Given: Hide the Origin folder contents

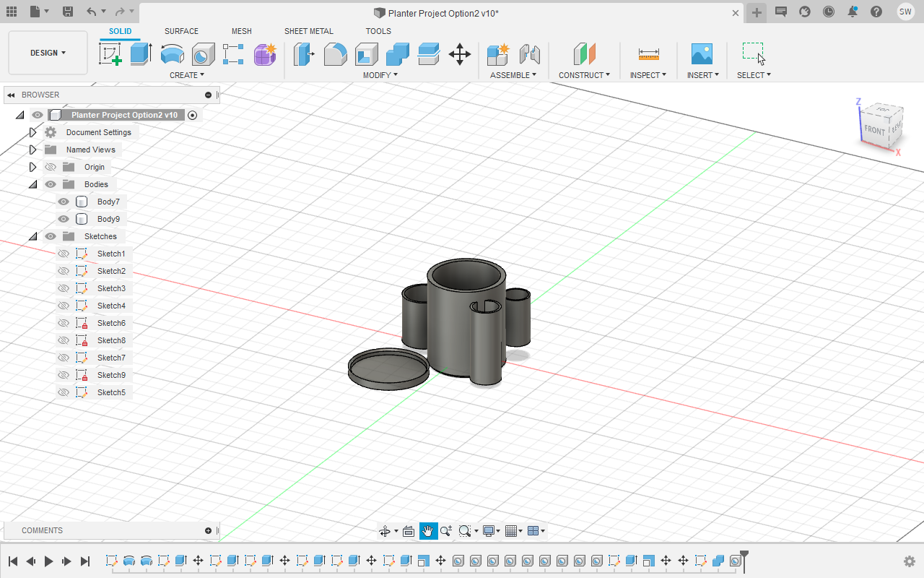Looking at the screenshot, I should pyautogui.click(x=51, y=167).
